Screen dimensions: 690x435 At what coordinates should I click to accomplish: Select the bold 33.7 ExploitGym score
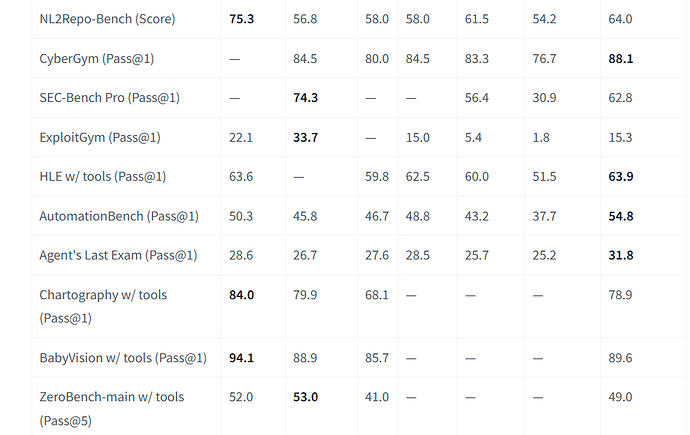pos(305,137)
